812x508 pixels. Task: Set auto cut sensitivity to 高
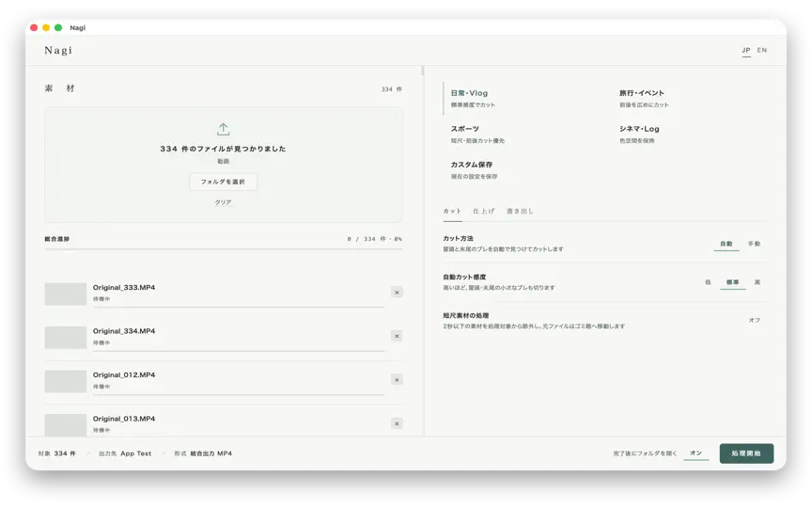tap(757, 282)
